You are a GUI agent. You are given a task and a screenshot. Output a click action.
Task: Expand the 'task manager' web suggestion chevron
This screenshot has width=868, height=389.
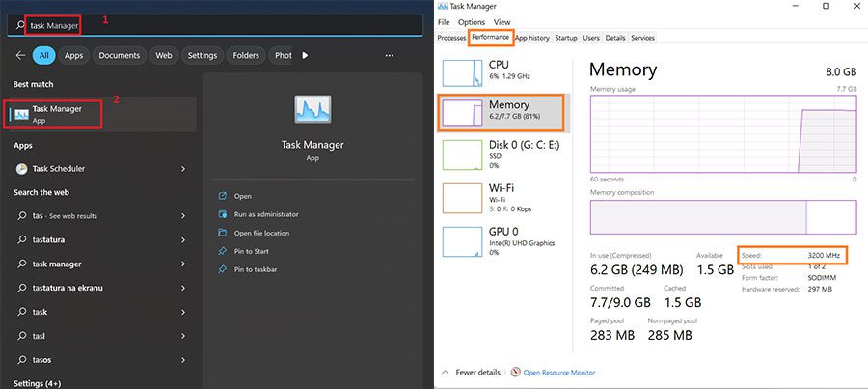tap(183, 264)
